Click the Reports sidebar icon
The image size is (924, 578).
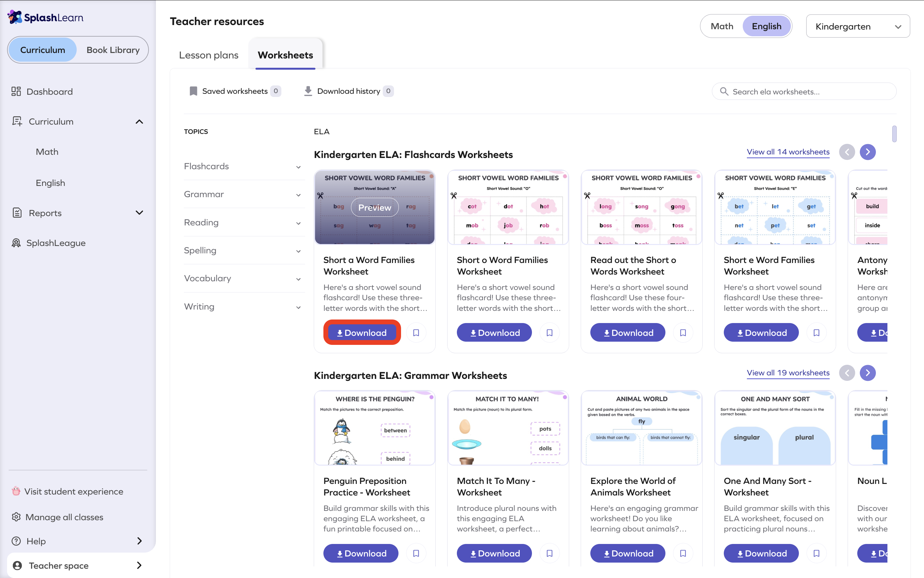(x=17, y=213)
